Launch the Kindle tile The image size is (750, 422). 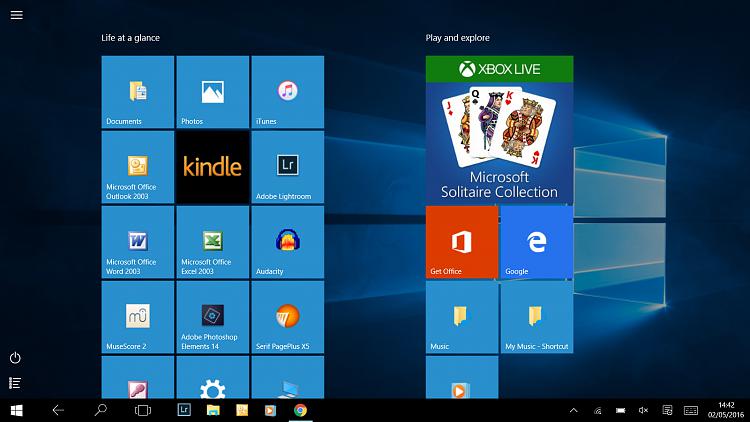click(x=213, y=167)
